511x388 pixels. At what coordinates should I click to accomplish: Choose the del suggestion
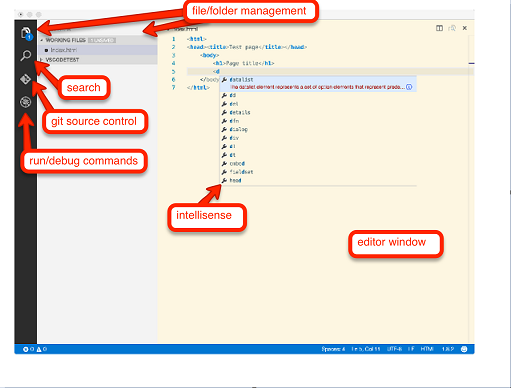pos(318,104)
